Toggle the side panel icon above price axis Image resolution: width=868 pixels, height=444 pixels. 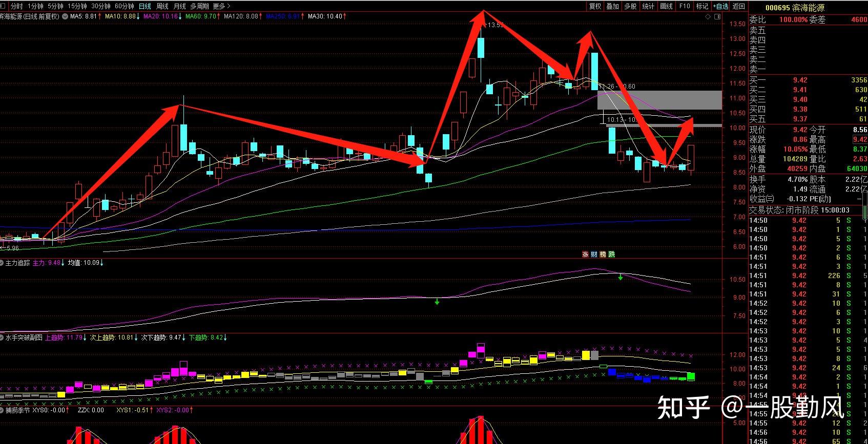(716, 16)
